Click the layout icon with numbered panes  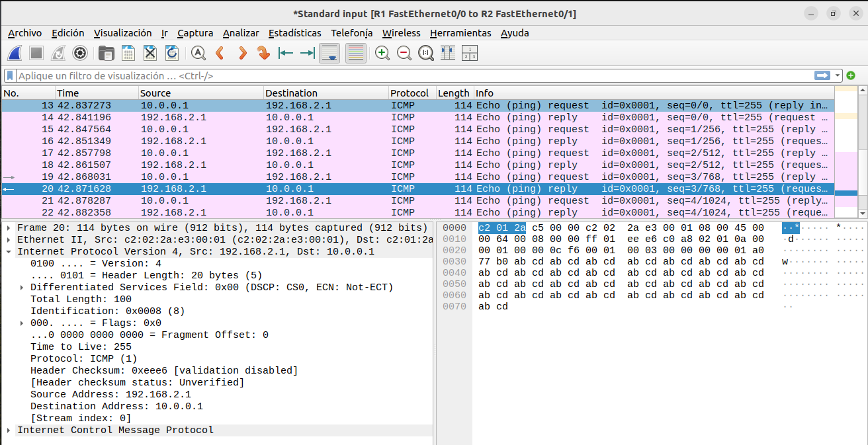click(470, 53)
